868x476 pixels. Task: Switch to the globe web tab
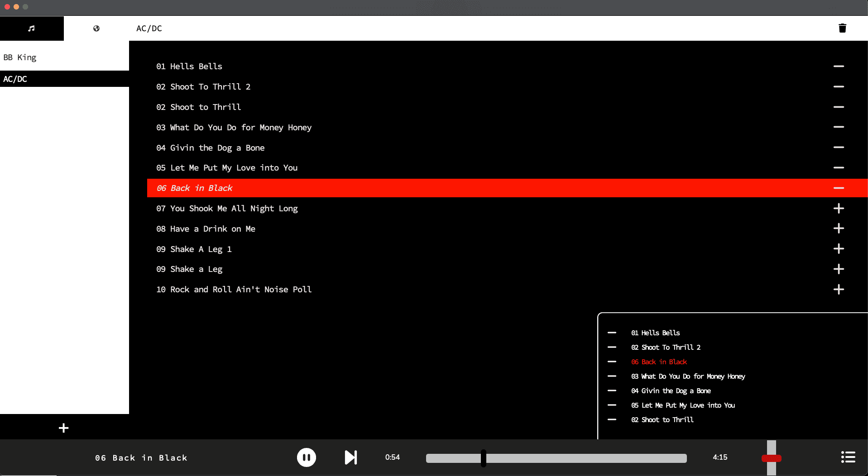coord(96,29)
